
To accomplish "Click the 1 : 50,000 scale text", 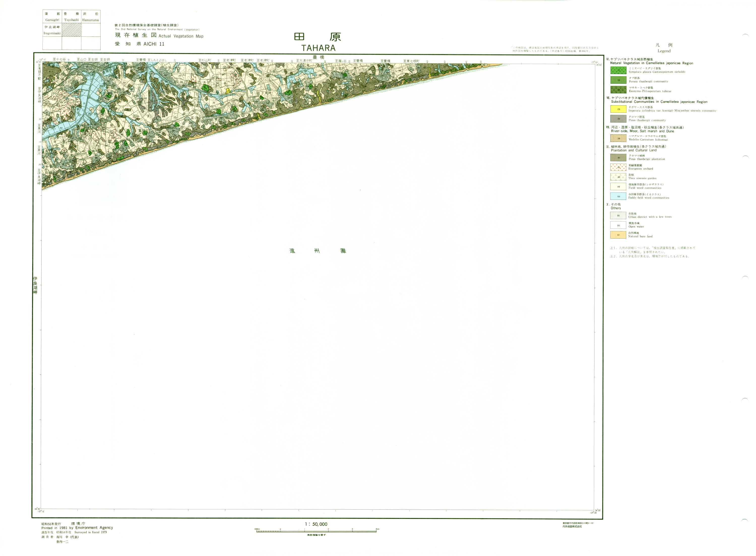I will pos(316,524).
